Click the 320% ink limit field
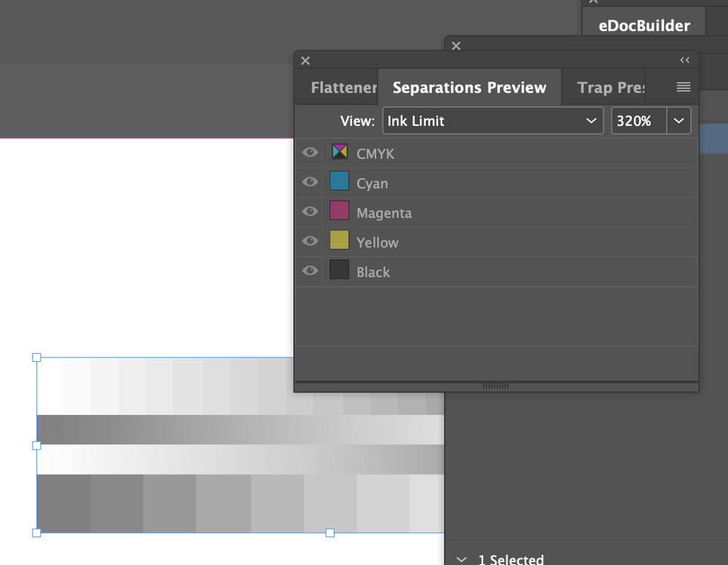This screenshot has width=728, height=565. 639,121
